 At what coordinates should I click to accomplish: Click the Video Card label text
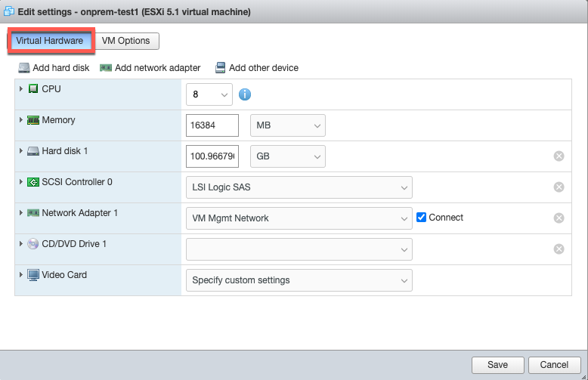coord(64,275)
